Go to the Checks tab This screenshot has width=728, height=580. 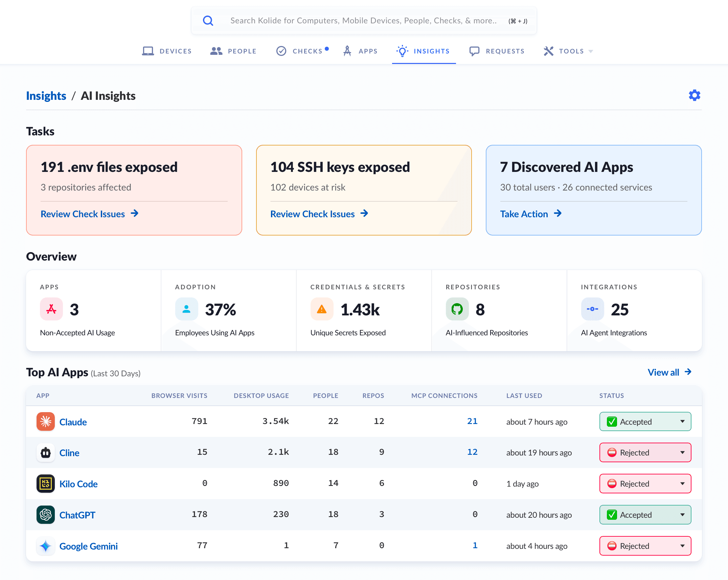(x=302, y=51)
